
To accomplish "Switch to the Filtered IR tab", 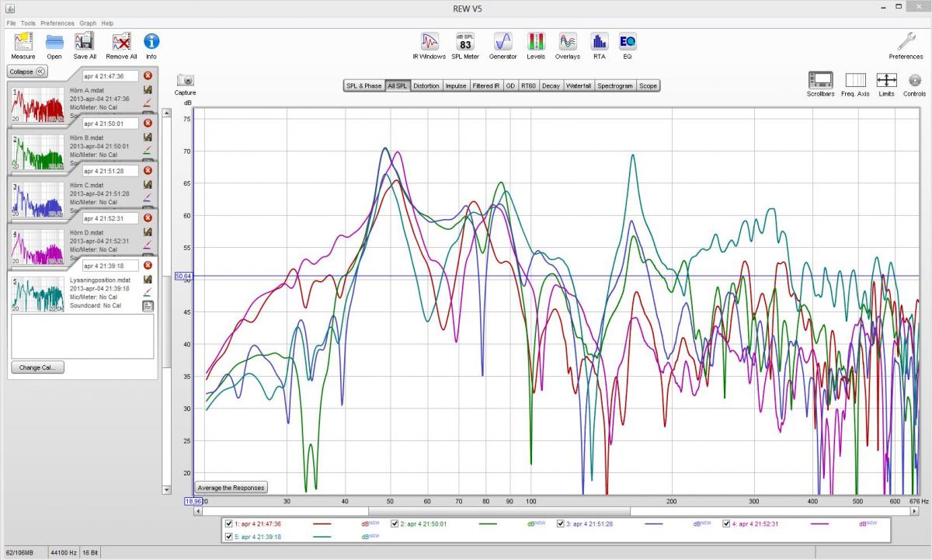I will coord(486,85).
